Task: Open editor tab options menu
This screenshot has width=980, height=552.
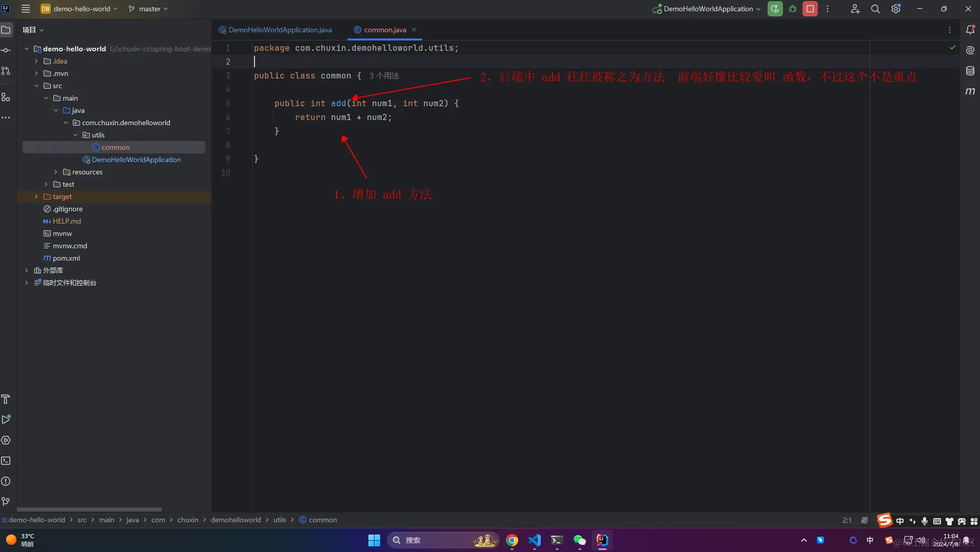Action: [950, 30]
